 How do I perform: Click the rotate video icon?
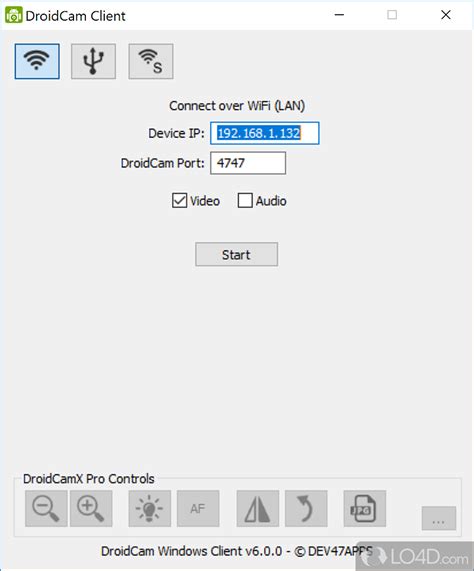(306, 508)
